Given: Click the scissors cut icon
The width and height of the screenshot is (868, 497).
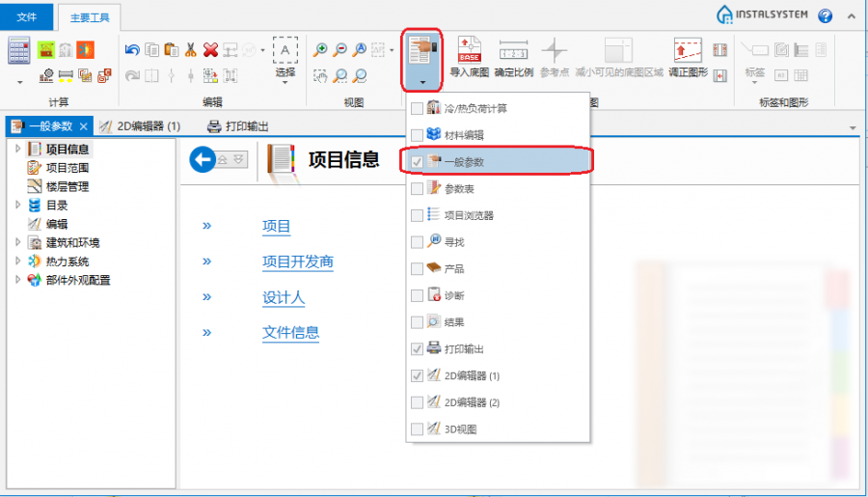Looking at the screenshot, I should 191,50.
